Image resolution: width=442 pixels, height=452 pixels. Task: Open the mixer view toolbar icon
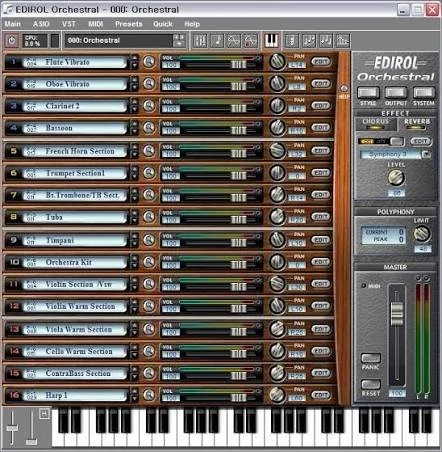pos(200,41)
